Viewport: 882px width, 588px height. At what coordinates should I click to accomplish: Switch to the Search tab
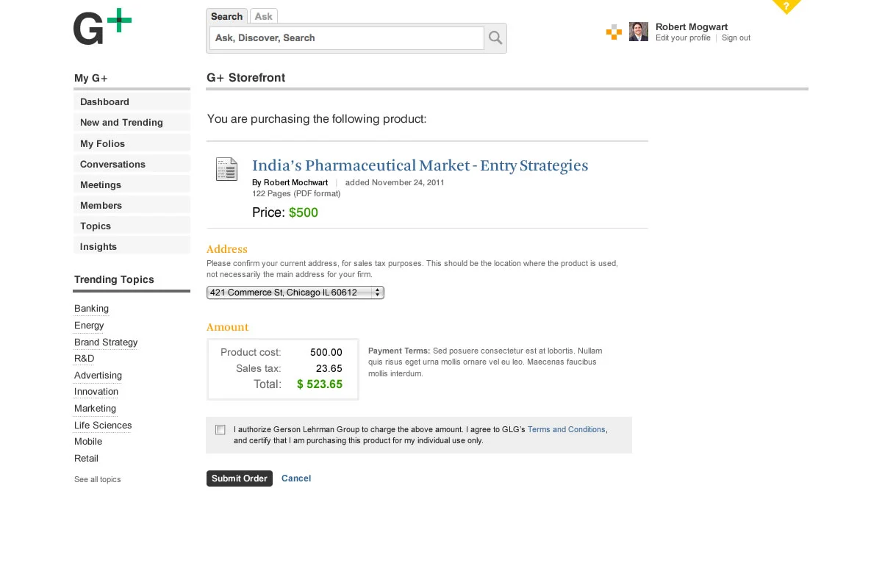(x=226, y=16)
